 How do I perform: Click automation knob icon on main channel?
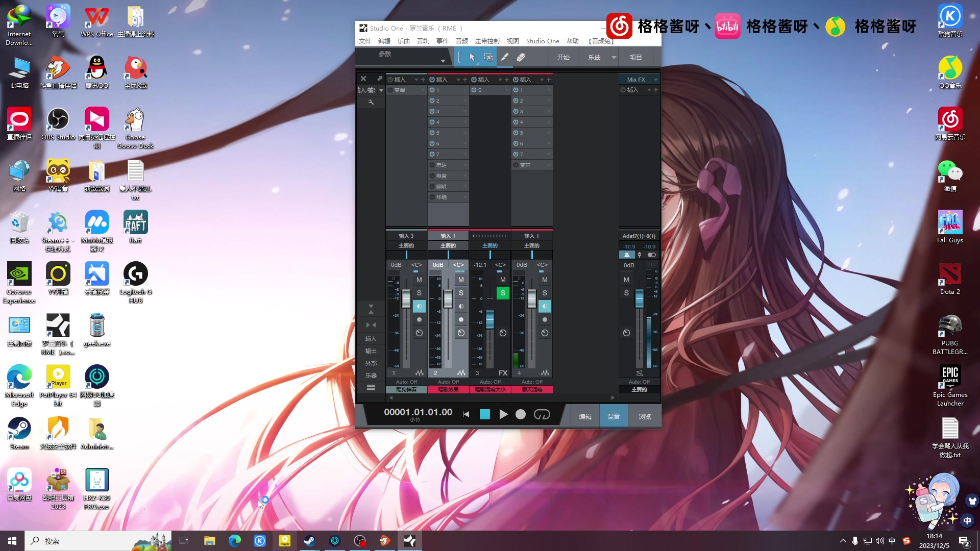click(626, 333)
